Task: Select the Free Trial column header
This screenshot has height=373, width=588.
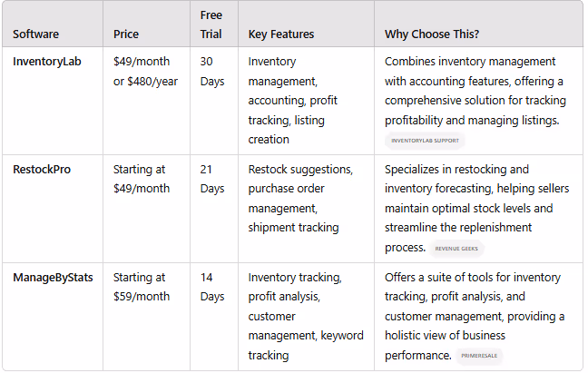Action: coord(211,25)
